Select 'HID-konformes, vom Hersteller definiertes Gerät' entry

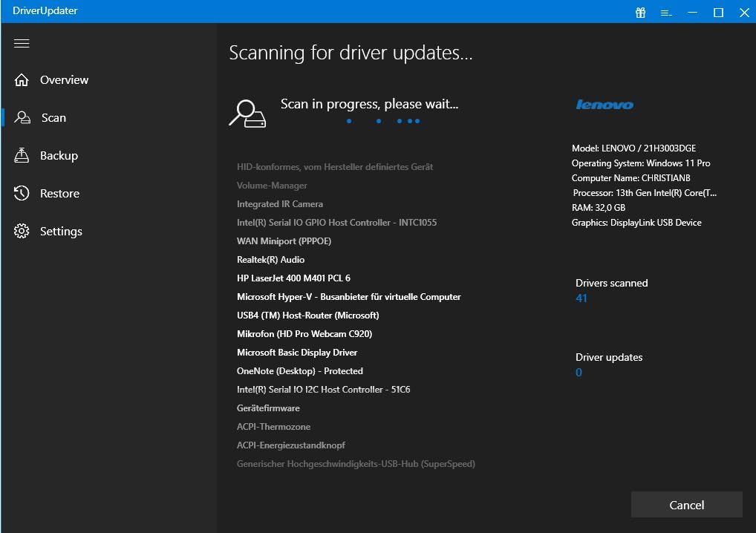click(x=335, y=167)
